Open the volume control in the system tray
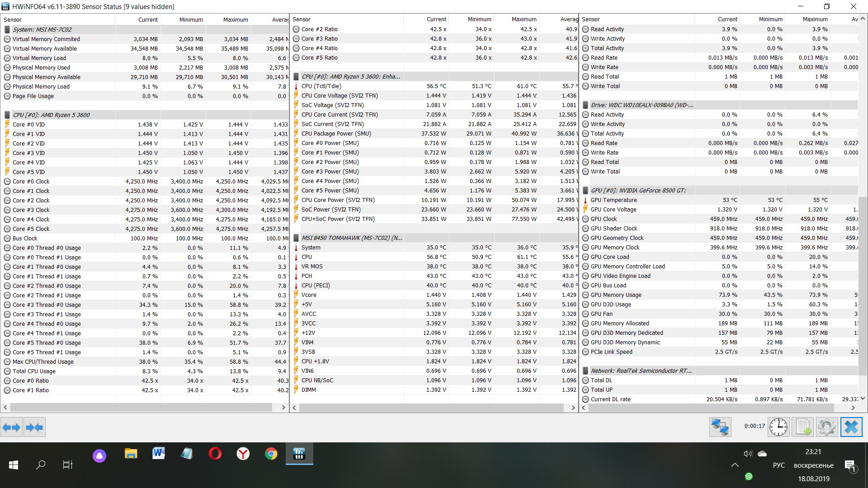 coord(747,454)
